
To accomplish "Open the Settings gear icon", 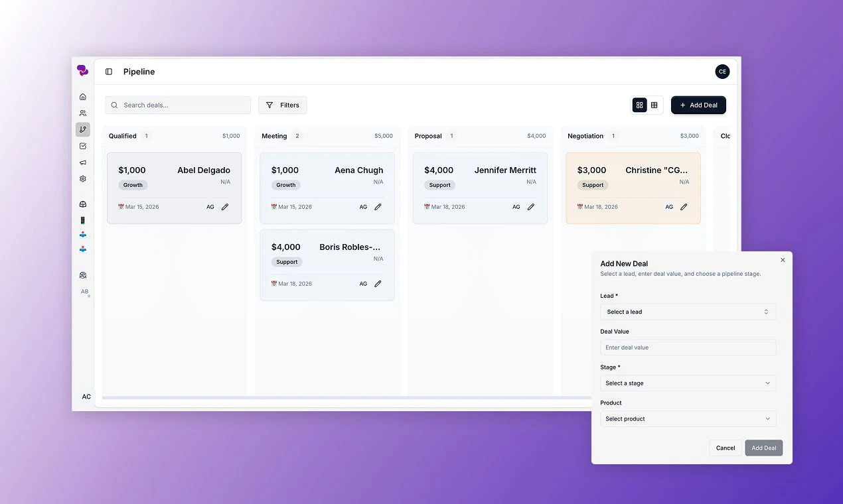I will click(x=82, y=178).
